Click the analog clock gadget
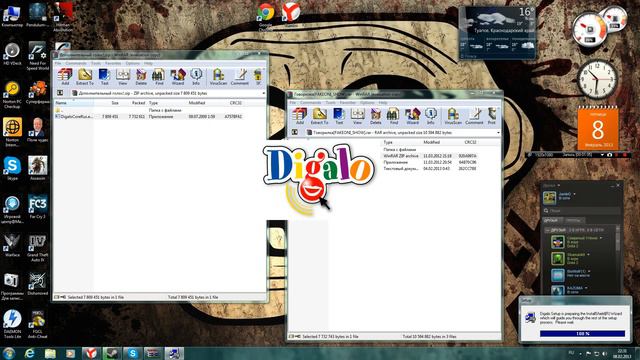640x360 pixels. 597,80
